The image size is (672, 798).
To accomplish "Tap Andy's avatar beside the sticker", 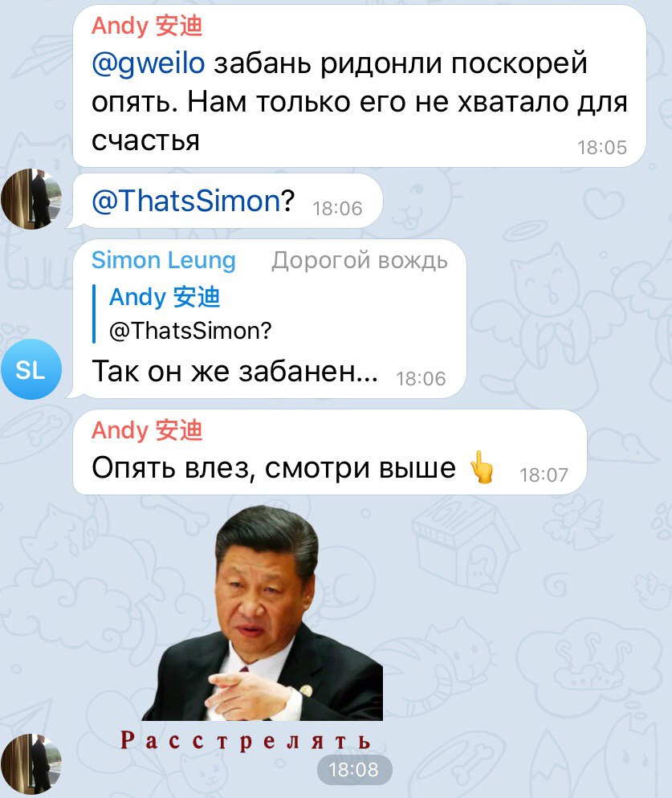I will [31, 763].
